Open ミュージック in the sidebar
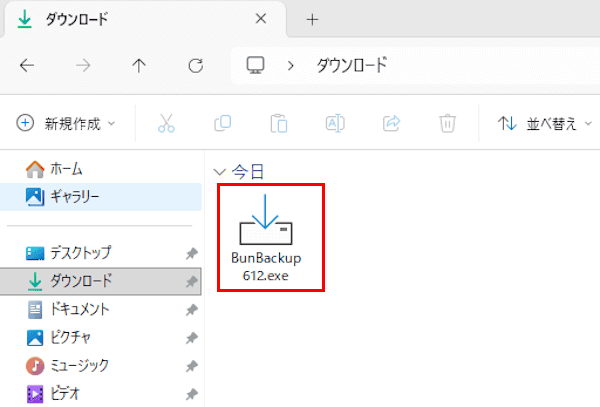Image resolution: width=600 pixels, height=407 pixels. pyautogui.click(x=101, y=366)
